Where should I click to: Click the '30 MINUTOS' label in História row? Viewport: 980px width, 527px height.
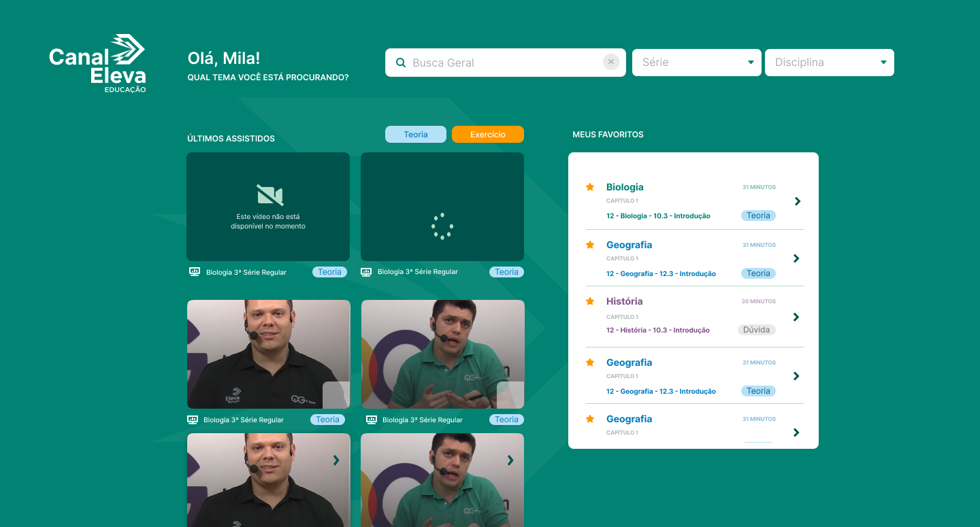pos(759,301)
